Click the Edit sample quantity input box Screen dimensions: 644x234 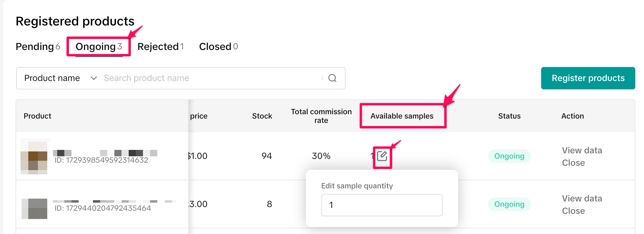382,205
